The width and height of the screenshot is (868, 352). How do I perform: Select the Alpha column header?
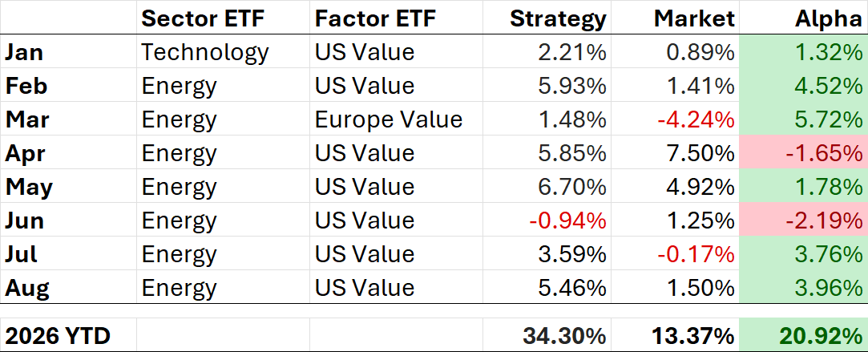[829, 18]
